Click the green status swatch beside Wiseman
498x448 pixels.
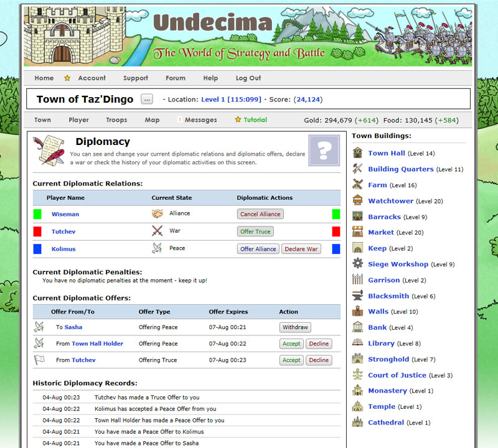pos(36,213)
